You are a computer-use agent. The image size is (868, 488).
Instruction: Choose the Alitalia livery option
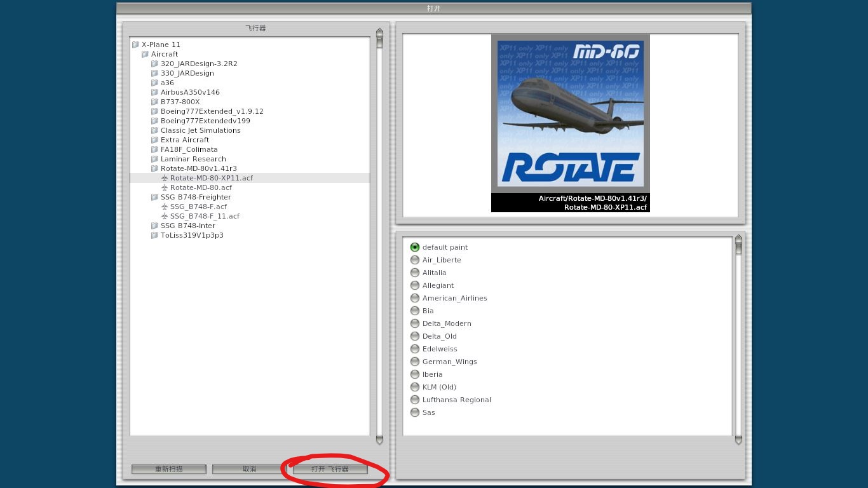[x=415, y=273]
